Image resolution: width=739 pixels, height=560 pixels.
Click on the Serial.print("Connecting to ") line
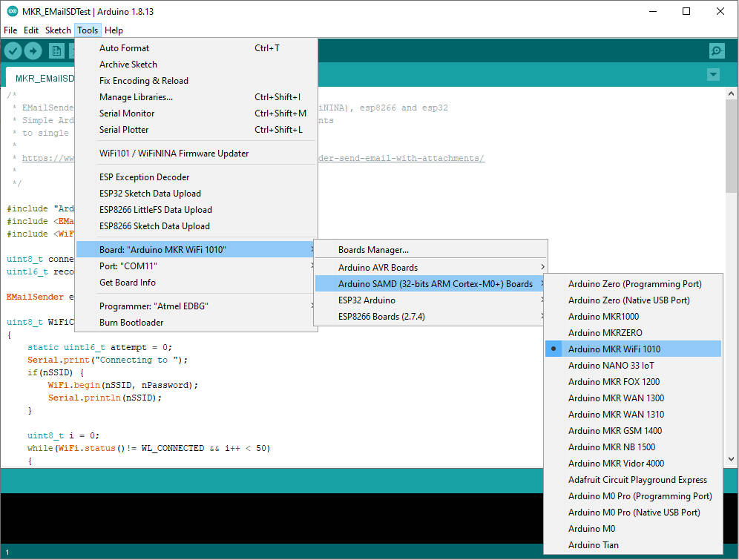pos(108,360)
